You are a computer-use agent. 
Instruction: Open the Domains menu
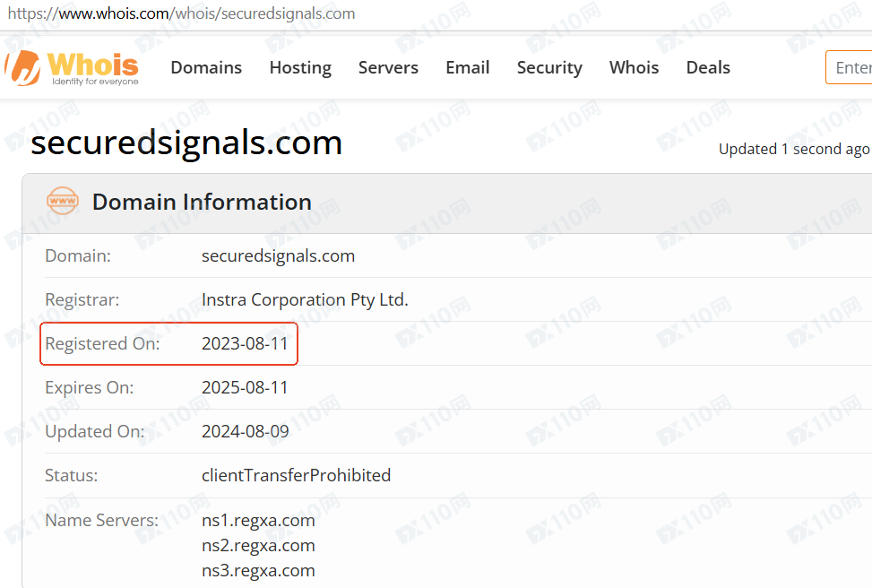click(x=206, y=67)
